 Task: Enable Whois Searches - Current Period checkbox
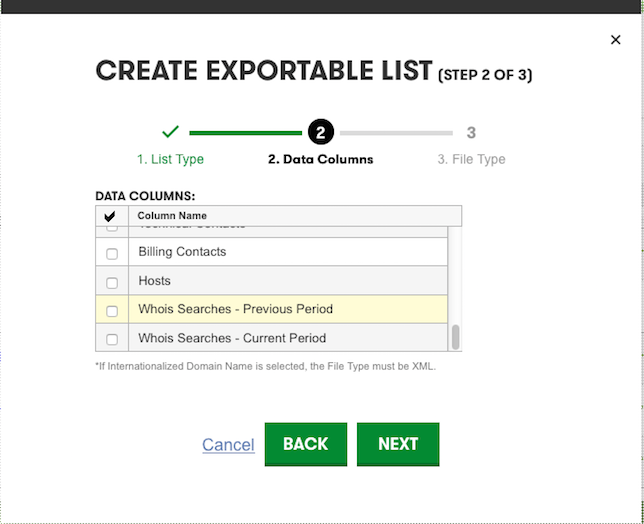(x=112, y=339)
